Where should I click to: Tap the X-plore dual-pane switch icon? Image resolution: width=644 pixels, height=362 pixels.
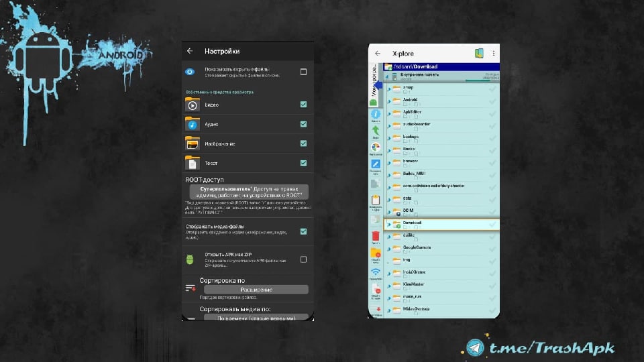[479, 54]
